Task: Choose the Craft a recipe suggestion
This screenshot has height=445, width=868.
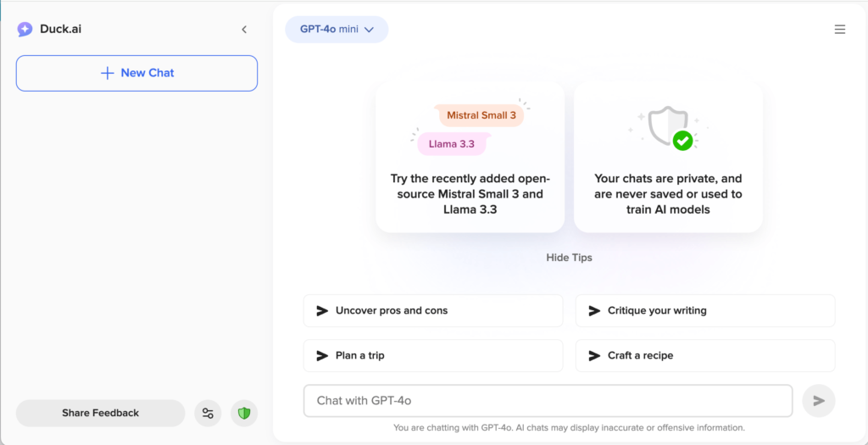Action: coord(705,355)
